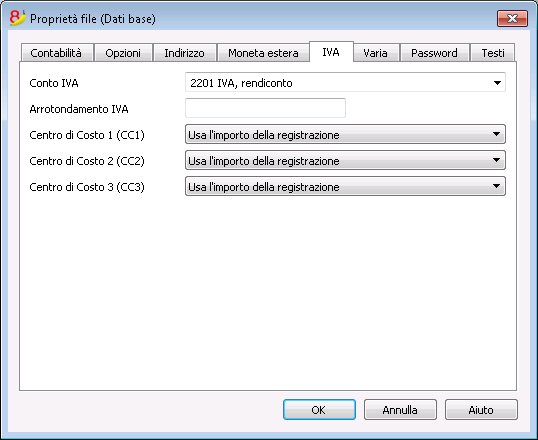The height and width of the screenshot is (440, 538).
Task: Open help with the Aiuto button
Action: click(x=481, y=409)
